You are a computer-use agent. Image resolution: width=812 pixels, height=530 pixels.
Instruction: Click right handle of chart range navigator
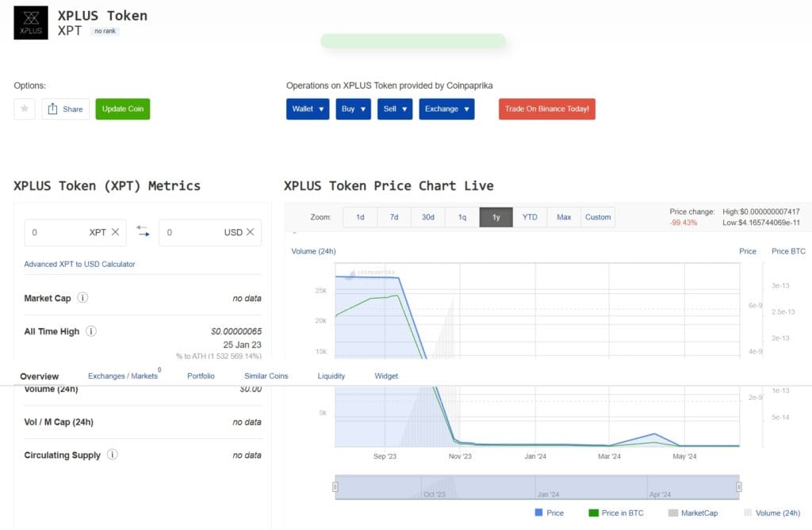tap(739, 486)
